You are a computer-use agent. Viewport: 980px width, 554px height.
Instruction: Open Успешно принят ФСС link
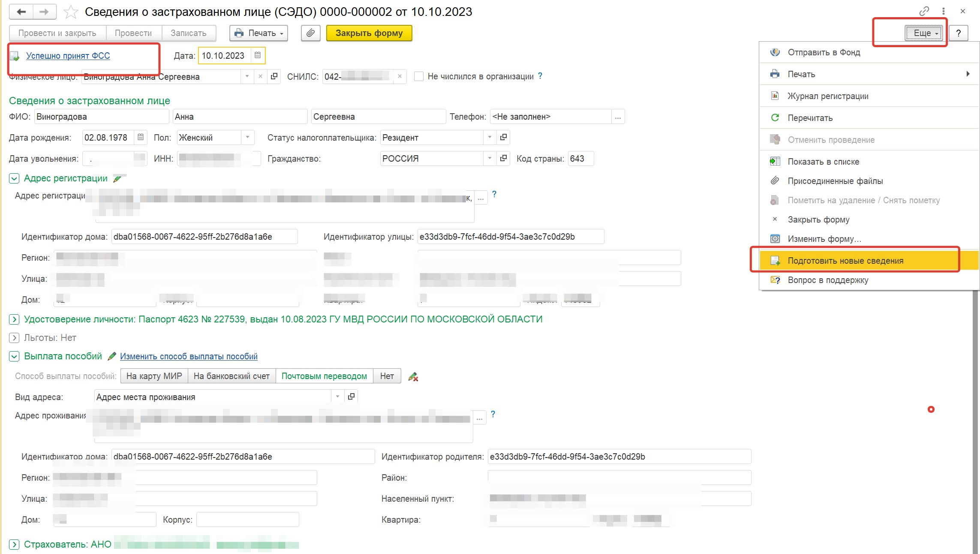click(x=68, y=56)
